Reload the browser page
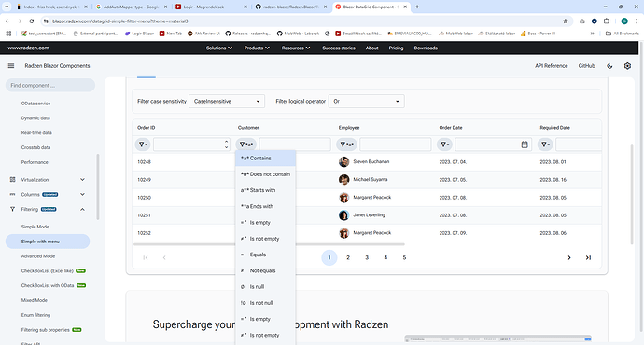Image resolution: width=644 pixels, height=345 pixels. pos(32,21)
